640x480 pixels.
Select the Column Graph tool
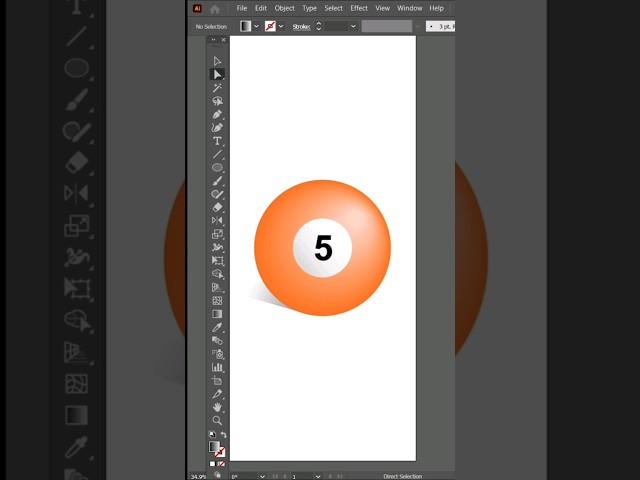tap(217, 367)
